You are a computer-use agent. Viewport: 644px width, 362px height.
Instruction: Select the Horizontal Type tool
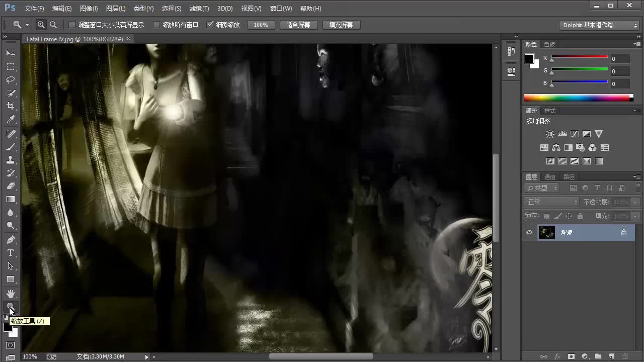pos(11,253)
